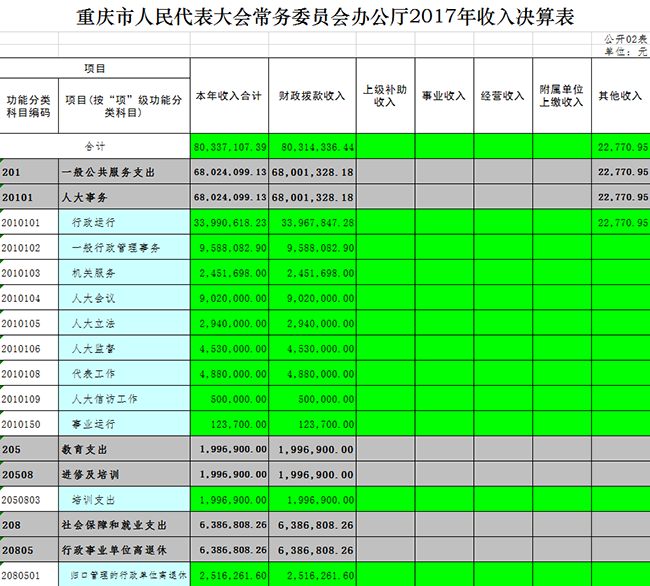
Task: Click the 社会保障和就业支出 row label
Action: 114,524
